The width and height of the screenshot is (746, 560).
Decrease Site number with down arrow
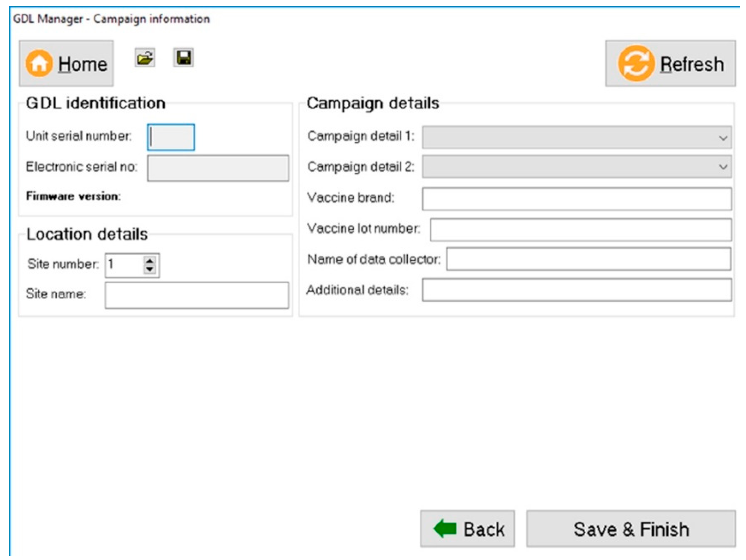[150, 270]
